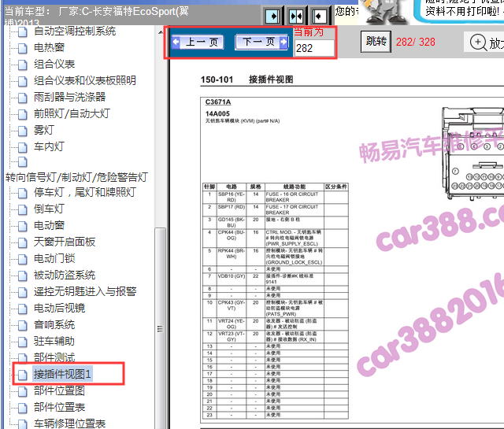Viewport: 504px width, 429px height.
Task: Click the VRT24 (YE-OG) circuit cell
Action: pos(232,324)
